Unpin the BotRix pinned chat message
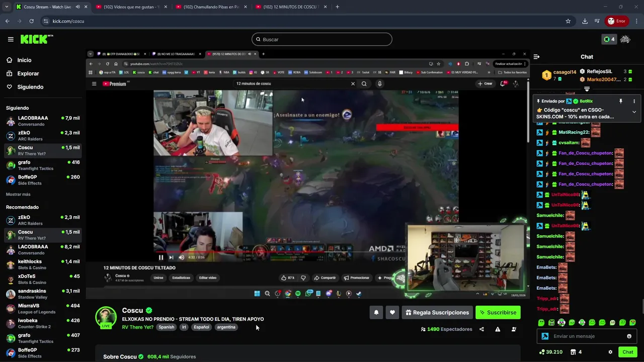 [x=621, y=101]
